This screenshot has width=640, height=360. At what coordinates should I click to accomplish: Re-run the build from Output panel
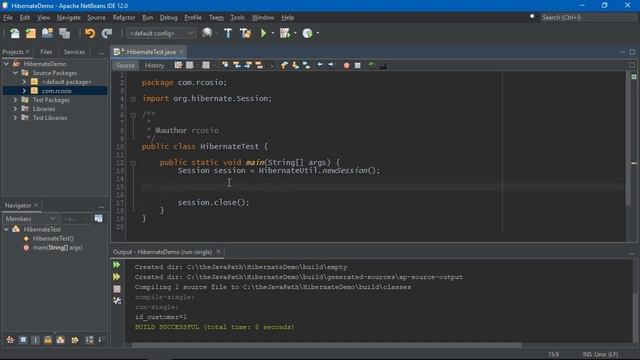point(117,265)
